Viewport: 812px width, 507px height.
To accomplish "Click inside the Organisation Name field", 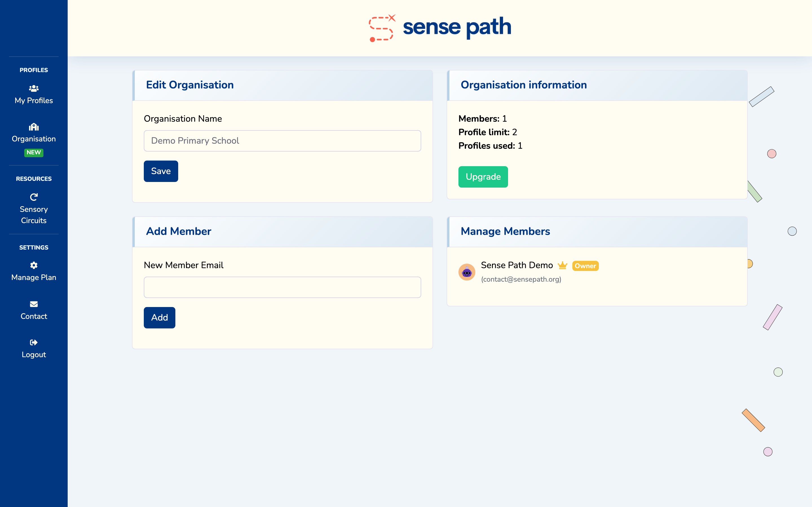I will pyautogui.click(x=282, y=141).
